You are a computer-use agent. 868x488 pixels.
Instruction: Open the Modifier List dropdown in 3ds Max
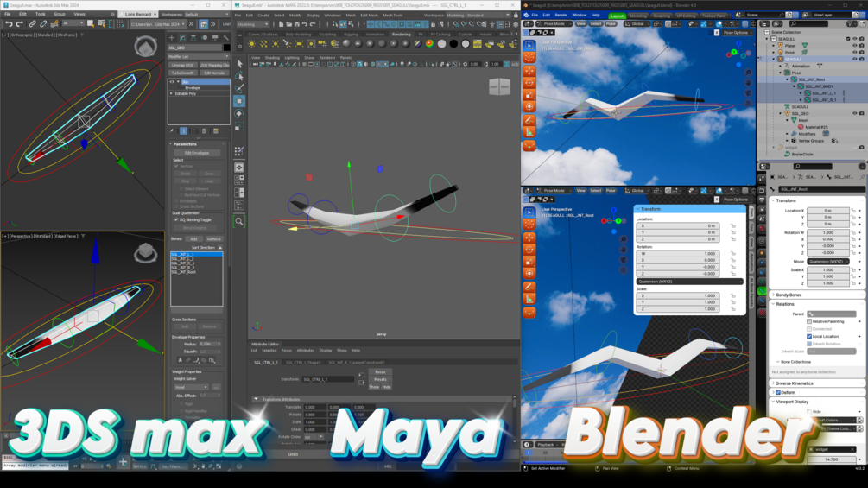(x=199, y=56)
